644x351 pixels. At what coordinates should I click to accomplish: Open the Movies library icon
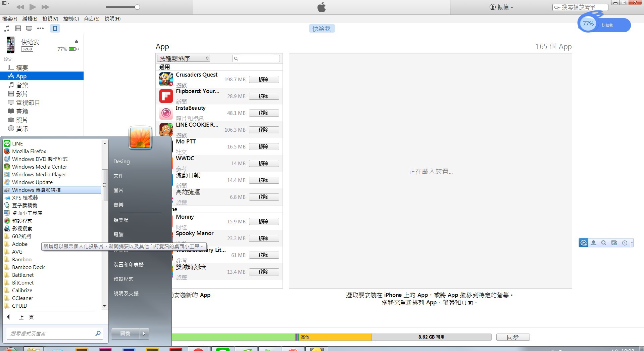[18, 29]
